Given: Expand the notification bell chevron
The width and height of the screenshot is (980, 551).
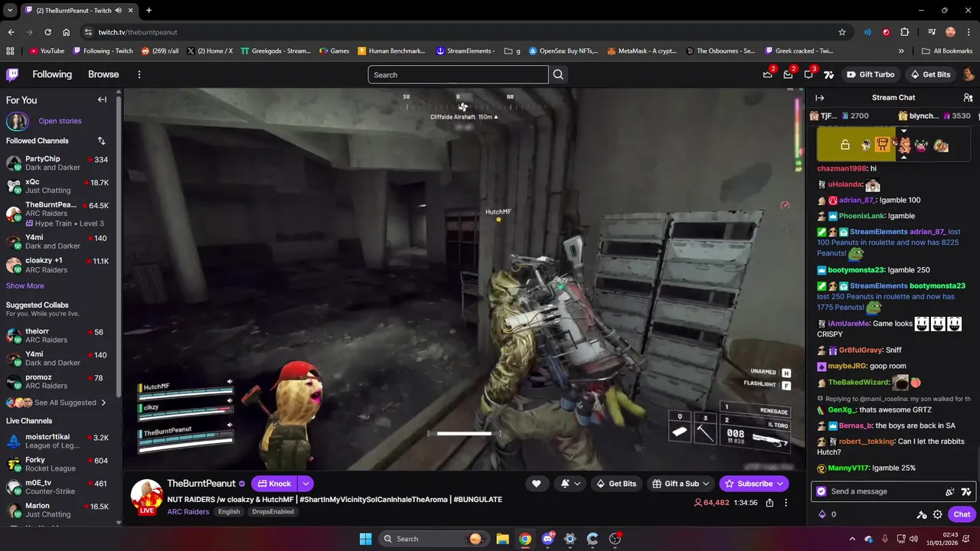Looking at the screenshot, I should (x=577, y=484).
